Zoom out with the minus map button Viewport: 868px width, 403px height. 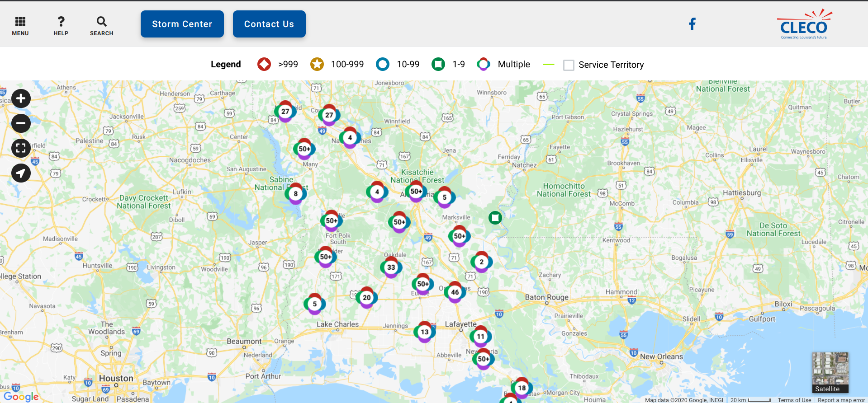(21, 123)
